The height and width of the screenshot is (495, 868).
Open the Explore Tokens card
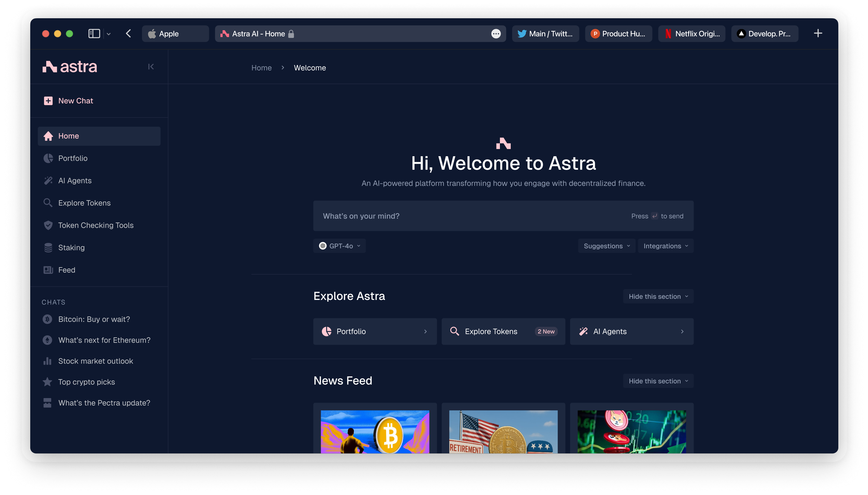[503, 331]
